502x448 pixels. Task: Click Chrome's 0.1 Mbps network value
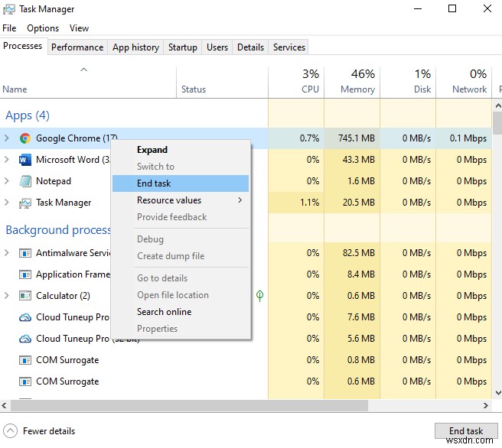click(x=468, y=138)
